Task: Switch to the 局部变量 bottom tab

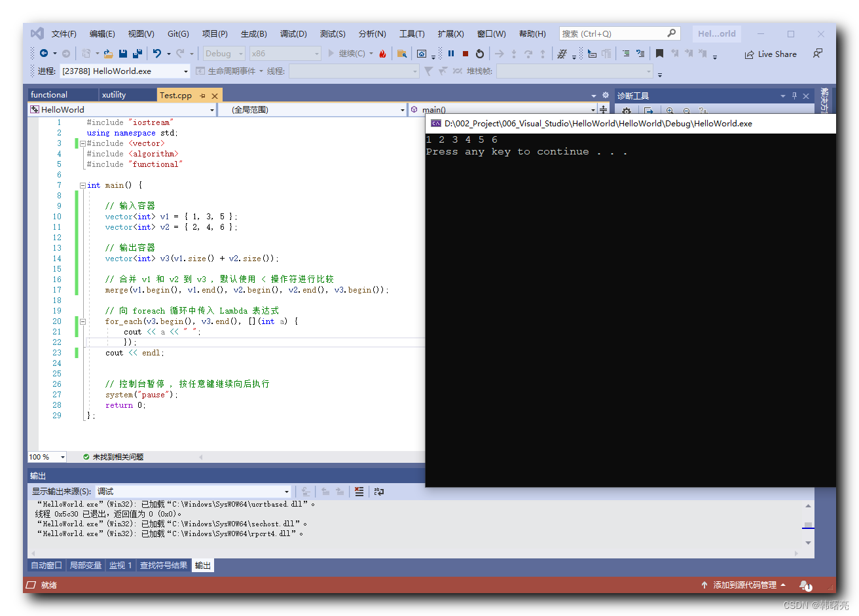Action: pos(86,566)
